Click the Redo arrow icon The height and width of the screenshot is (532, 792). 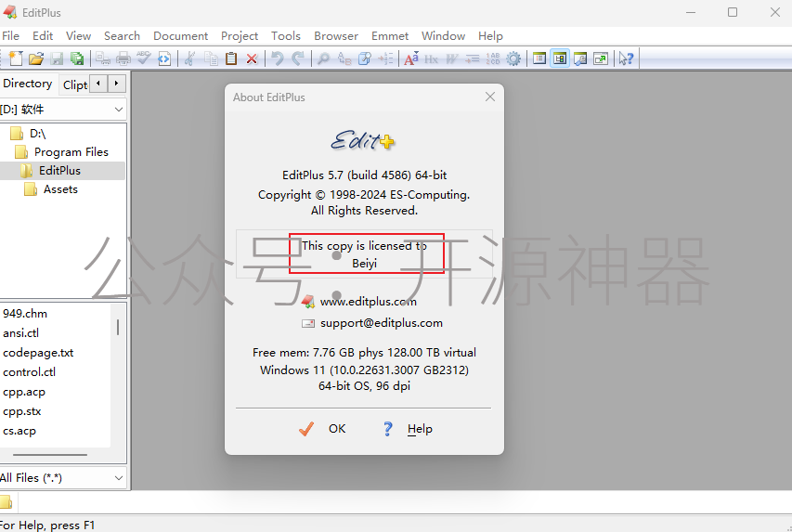[298, 58]
